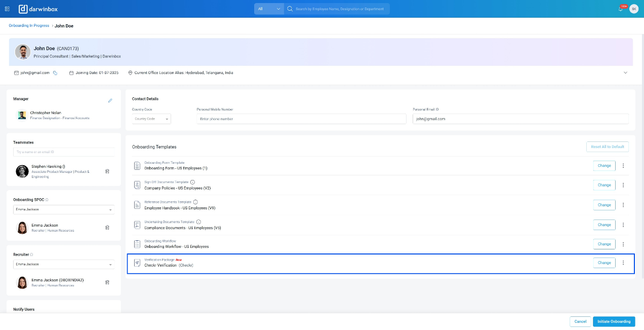The width and height of the screenshot is (644, 330).
Task: Click the Darwinbox logo
Action: click(x=37, y=9)
